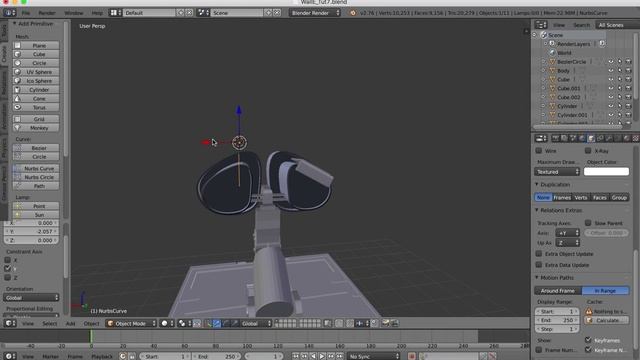Toggle the auto-keyframe record button
Image resolution: width=640 pixels, height=360 pixels.
point(412,356)
